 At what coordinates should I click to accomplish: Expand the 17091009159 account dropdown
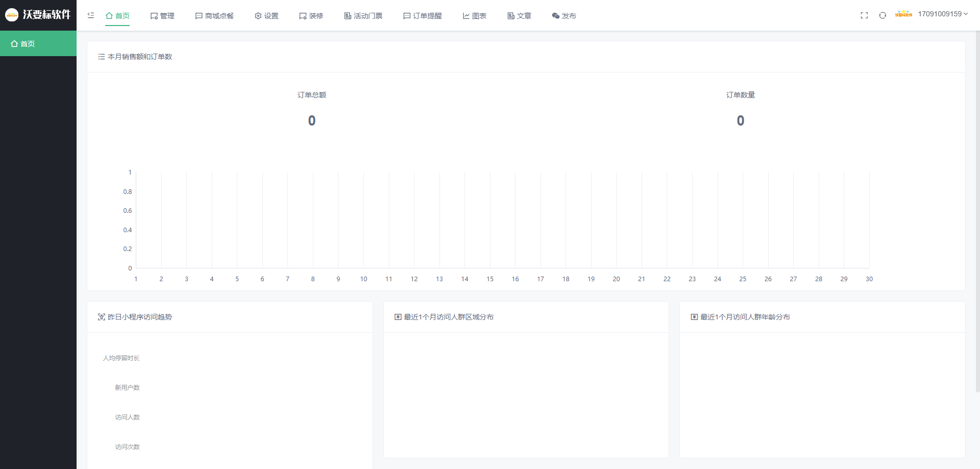pyautogui.click(x=943, y=14)
